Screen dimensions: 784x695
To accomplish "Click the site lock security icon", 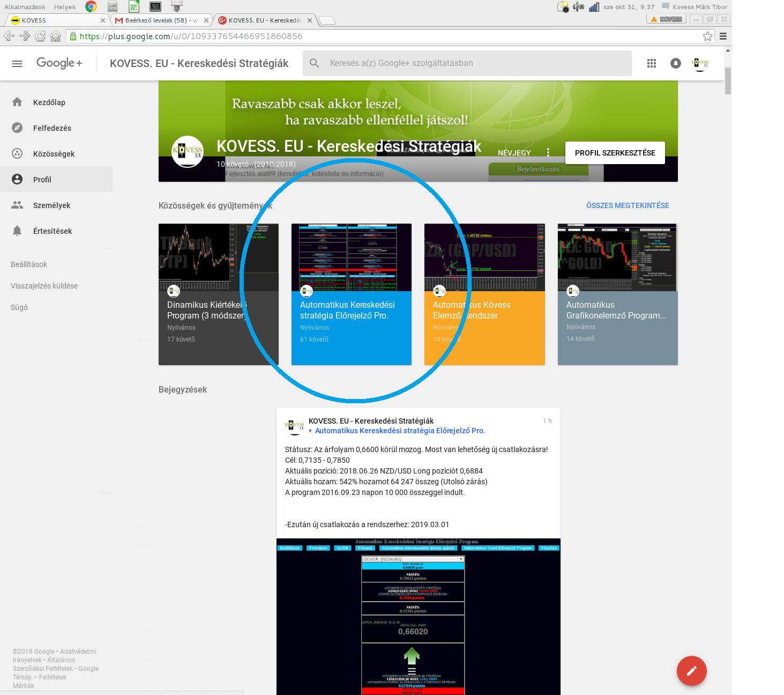I will pyautogui.click(x=73, y=36).
